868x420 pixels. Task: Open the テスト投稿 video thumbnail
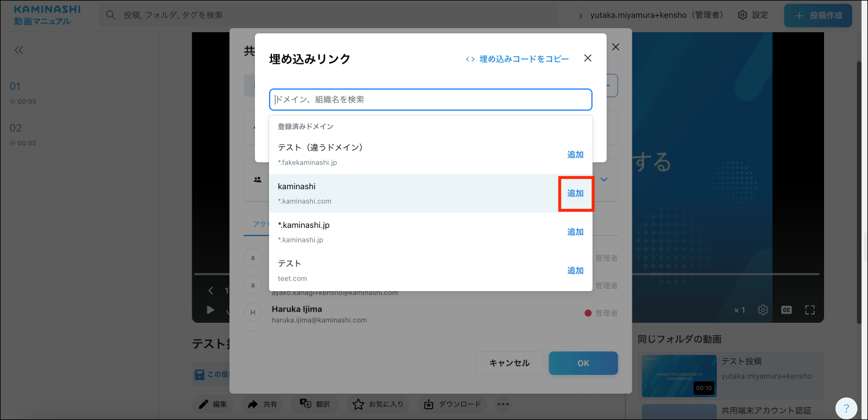[x=679, y=376]
